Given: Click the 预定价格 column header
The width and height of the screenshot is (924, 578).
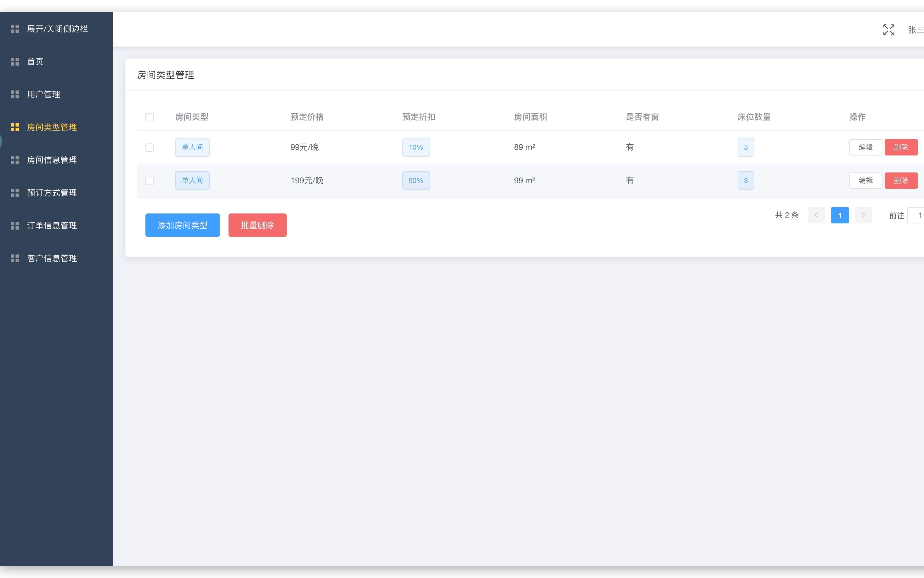Looking at the screenshot, I should (307, 117).
